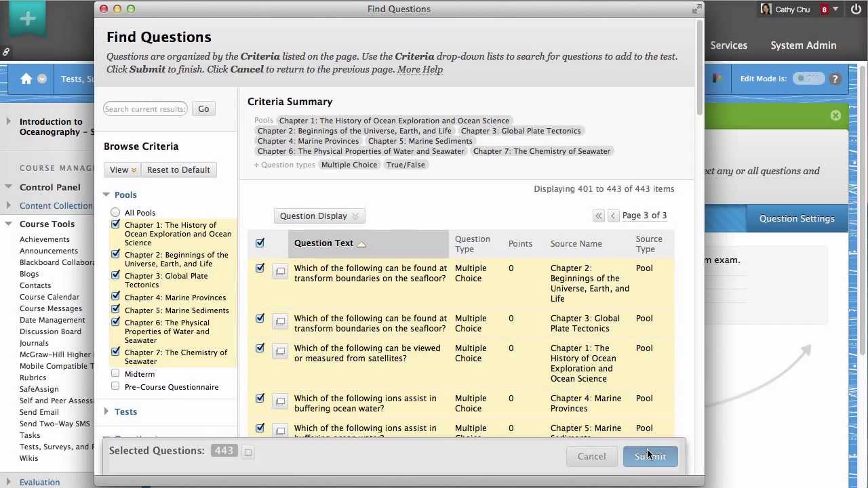Switch to Question Settings tab

[x=797, y=218]
